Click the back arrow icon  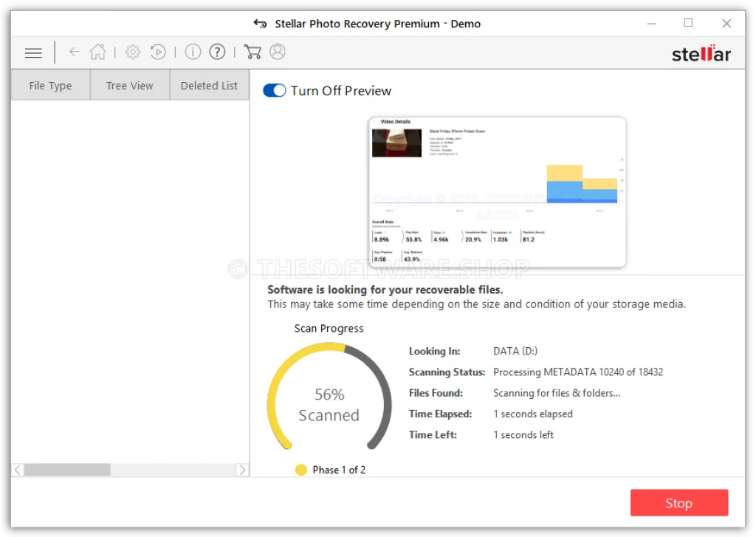74,52
